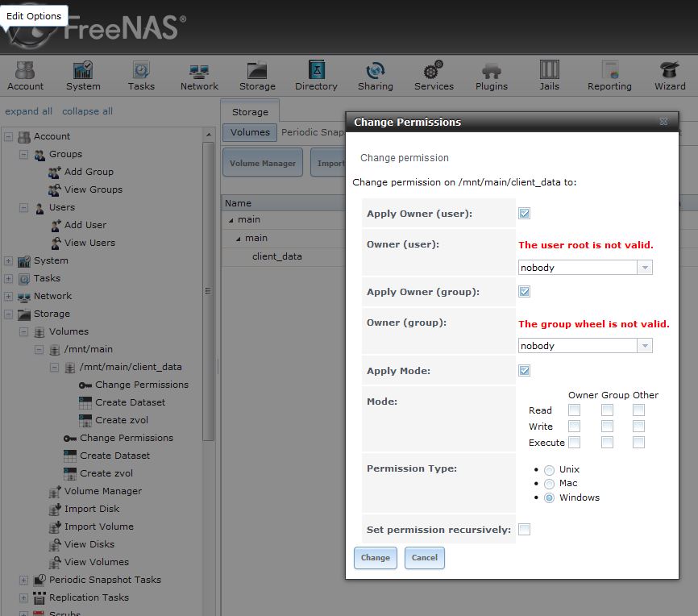Check the Owner Read mode checkbox
The image size is (698, 616).
[574, 410]
